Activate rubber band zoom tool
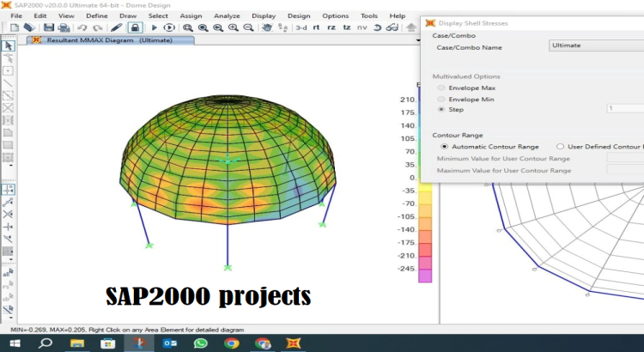Screen dimensions: 644x352 click(188, 27)
